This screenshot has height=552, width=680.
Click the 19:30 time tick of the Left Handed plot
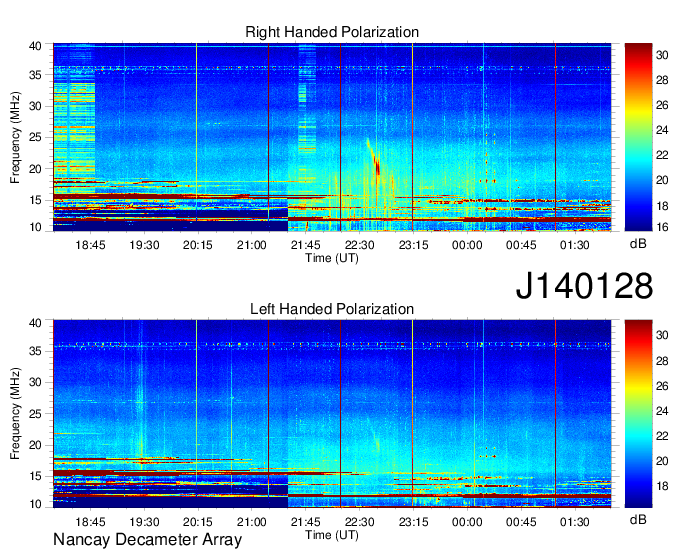pyautogui.click(x=144, y=522)
